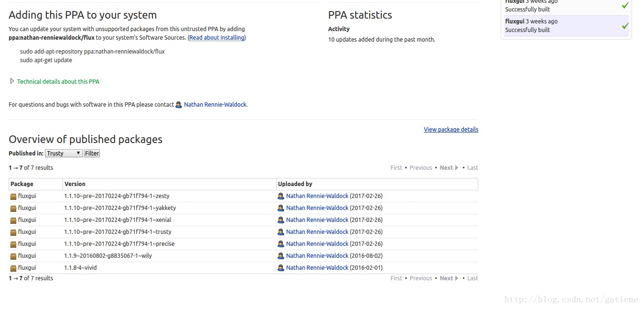Click package icon for xenial fluxgui row
This screenshot has width=644, height=309.
pyautogui.click(x=13, y=221)
